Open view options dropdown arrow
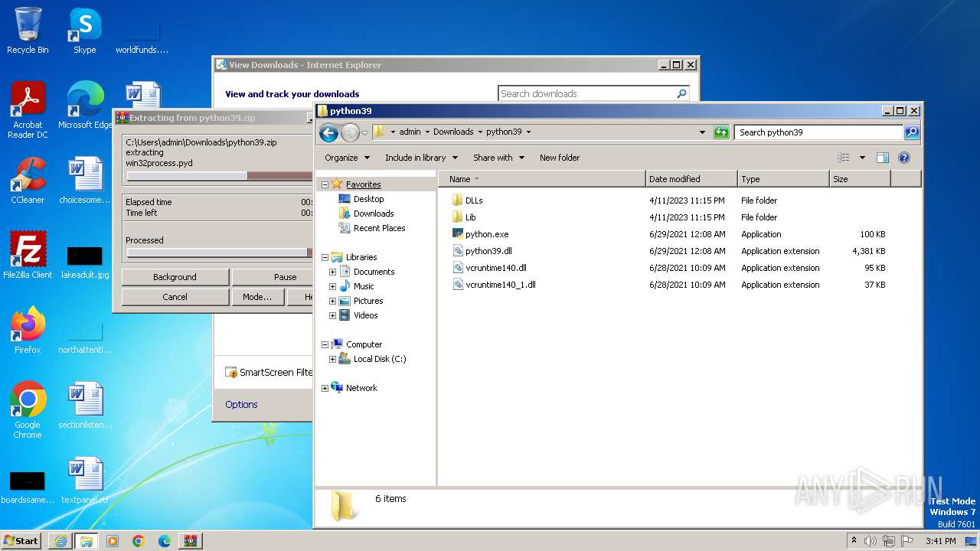The width and height of the screenshot is (980, 551). coord(862,158)
